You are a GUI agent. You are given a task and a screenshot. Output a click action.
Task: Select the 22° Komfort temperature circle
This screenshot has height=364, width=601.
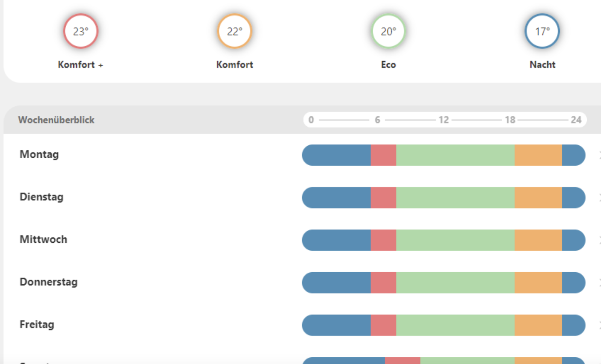[x=235, y=31]
